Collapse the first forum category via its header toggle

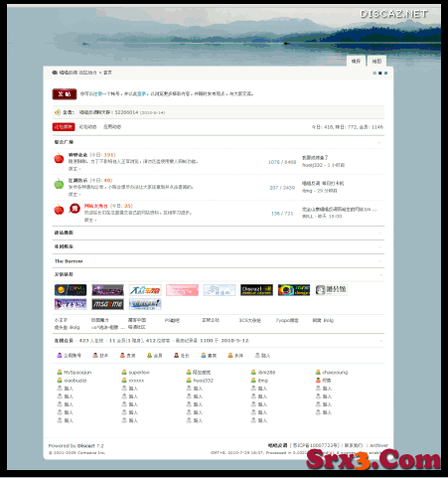(379, 142)
